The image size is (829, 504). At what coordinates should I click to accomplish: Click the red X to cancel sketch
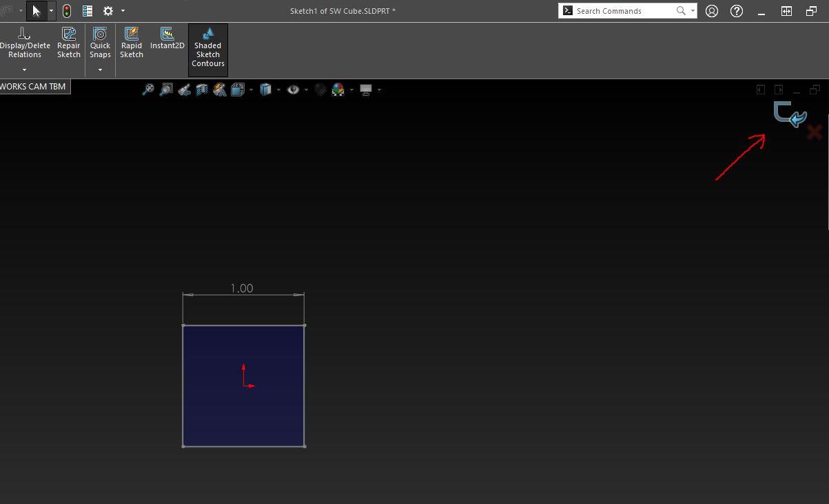[x=815, y=133]
